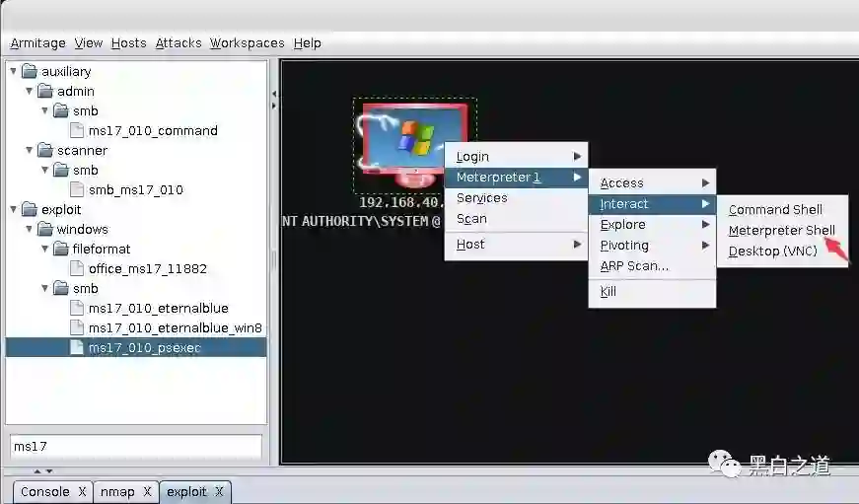Click the admin folder icon
The image size is (859, 504).
(45, 91)
